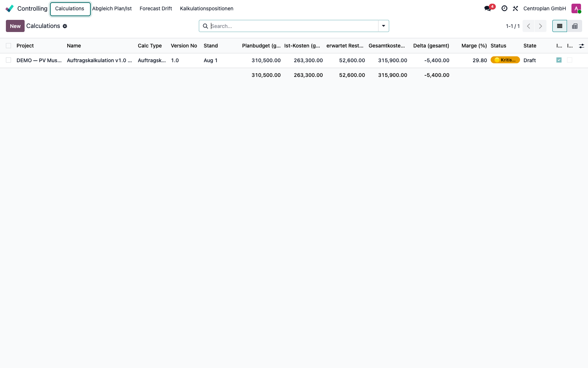
Task: Open the Kalkulationspositionen menu
Action: click(207, 8)
